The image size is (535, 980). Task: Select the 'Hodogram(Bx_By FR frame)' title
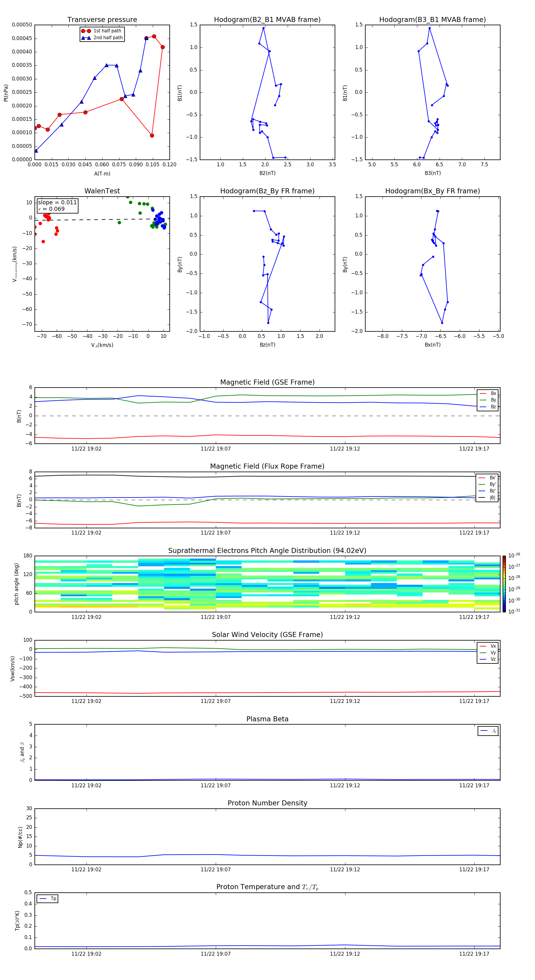click(x=432, y=191)
